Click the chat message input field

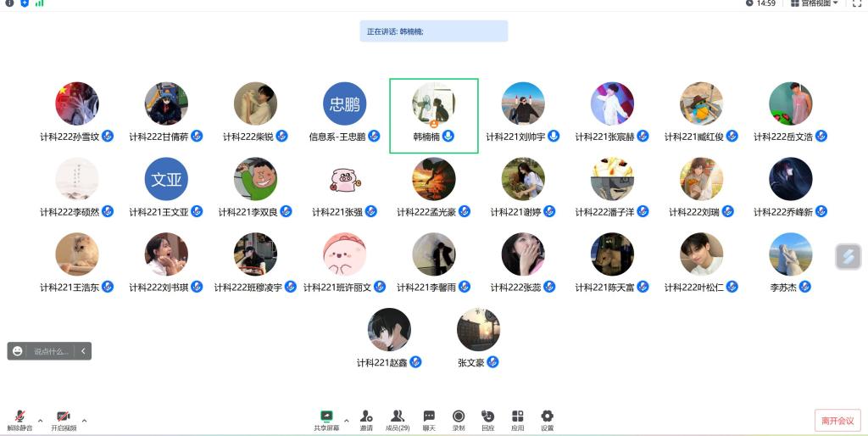pyautogui.click(x=51, y=351)
